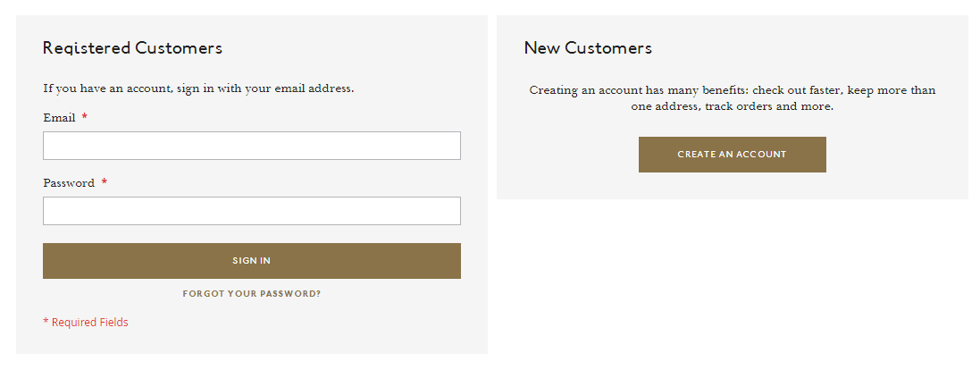Click the Create an Account button
980x370 pixels.
click(732, 155)
